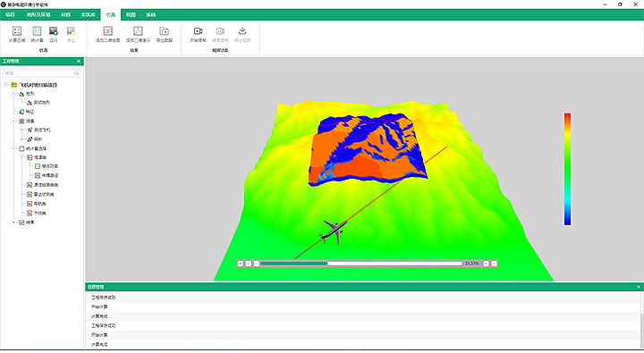The height and width of the screenshot is (353, 644).
Task: Open the terrain and environment ribbon tab
Action: 38,15
